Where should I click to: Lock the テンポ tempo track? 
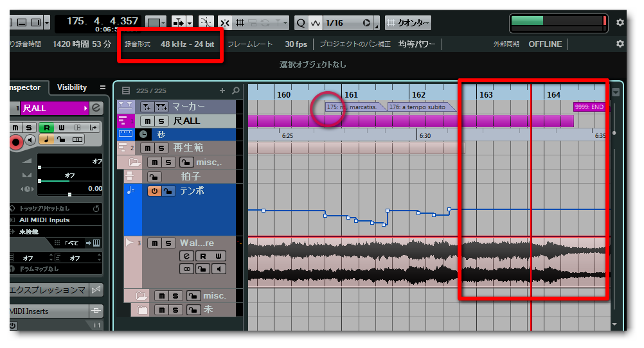(169, 191)
